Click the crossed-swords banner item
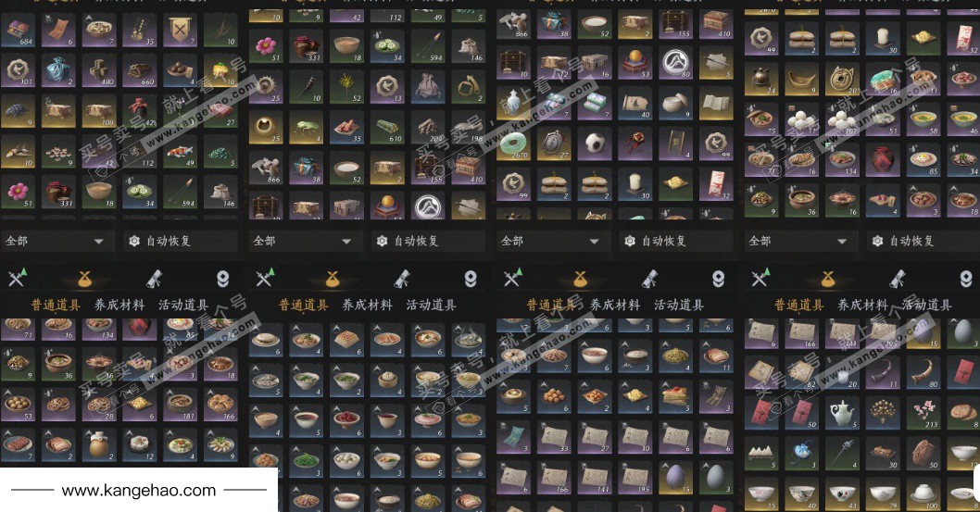980x512 pixels. 180,30
